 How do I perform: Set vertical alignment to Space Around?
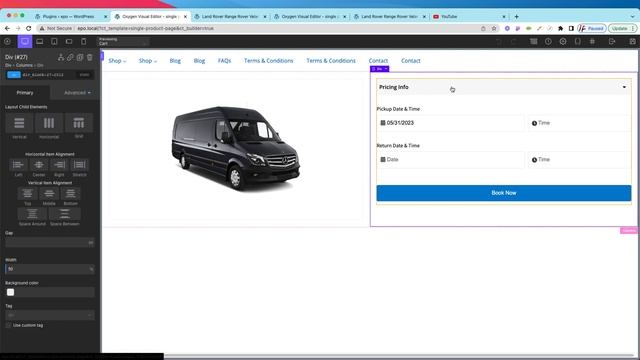pos(32,214)
